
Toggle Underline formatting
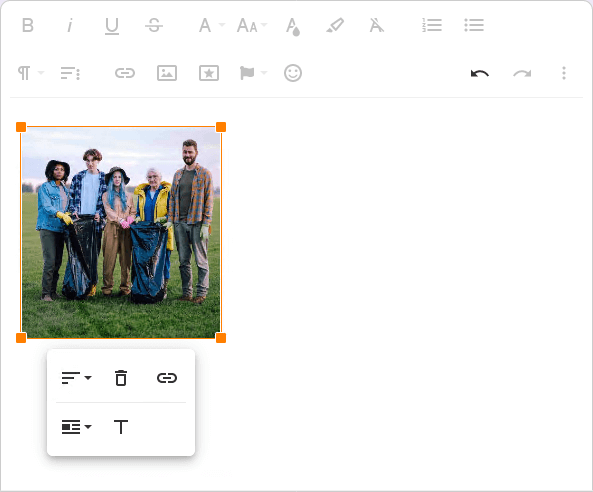click(112, 26)
